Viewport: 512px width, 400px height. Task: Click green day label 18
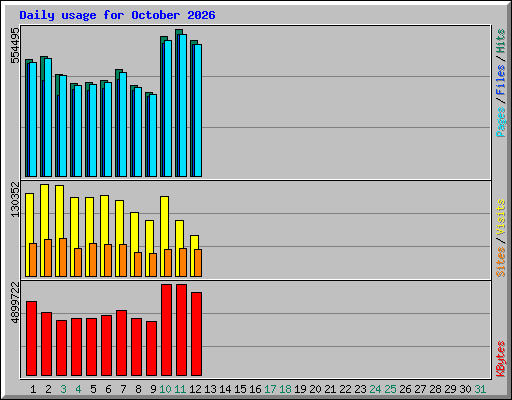click(285, 389)
